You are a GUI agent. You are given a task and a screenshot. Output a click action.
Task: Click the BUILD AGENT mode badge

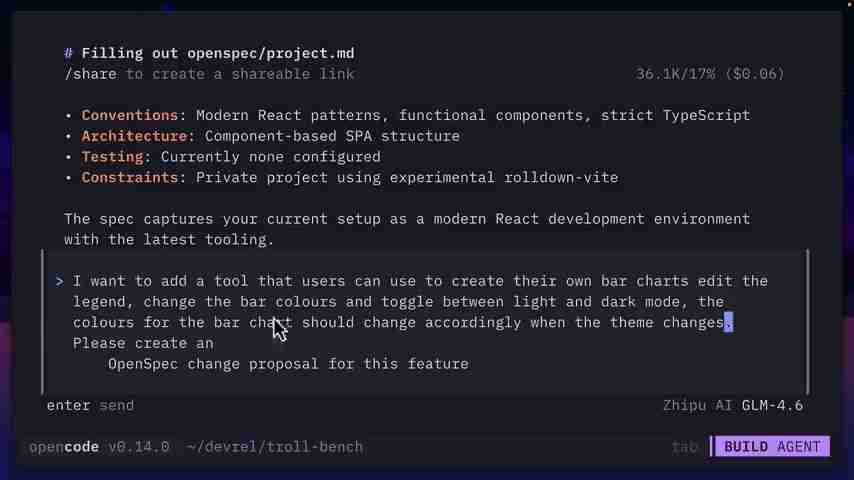[x=771, y=446]
